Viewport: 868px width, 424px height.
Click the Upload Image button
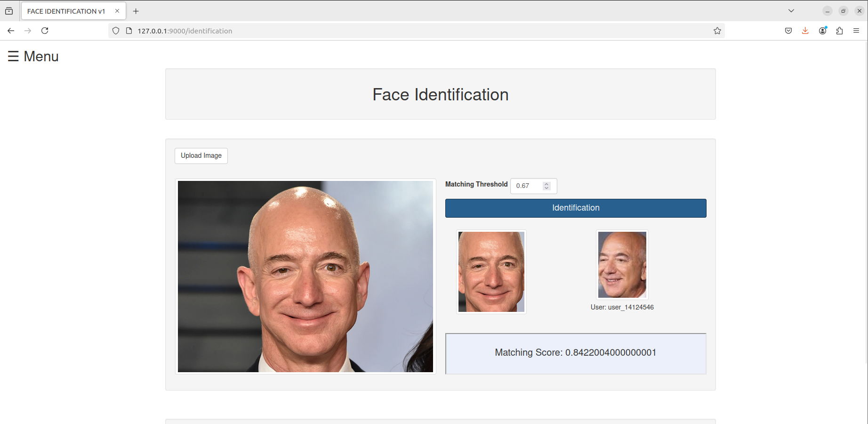point(201,155)
